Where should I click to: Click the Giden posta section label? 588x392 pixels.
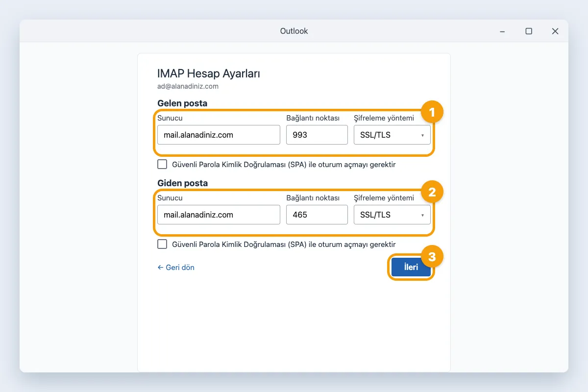pos(182,183)
